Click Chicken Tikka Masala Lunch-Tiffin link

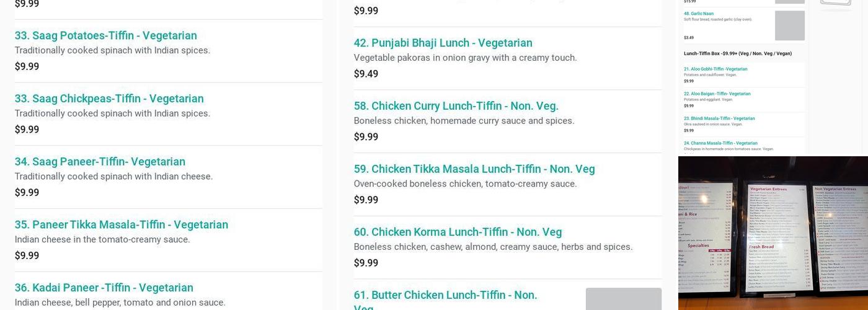pos(474,169)
